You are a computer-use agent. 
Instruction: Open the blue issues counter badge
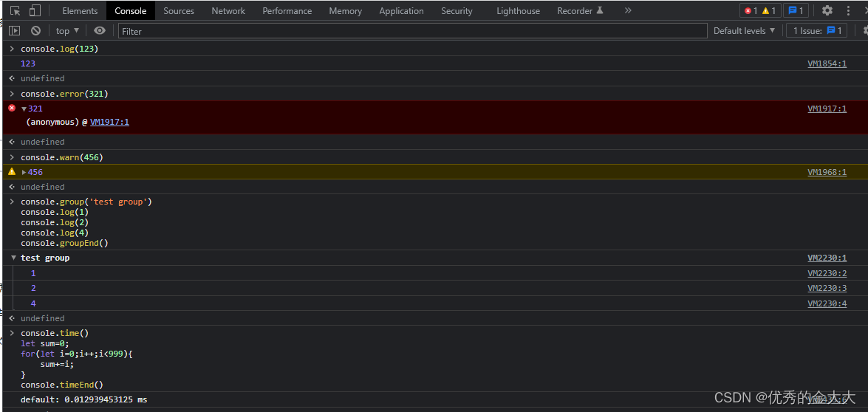coord(796,10)
